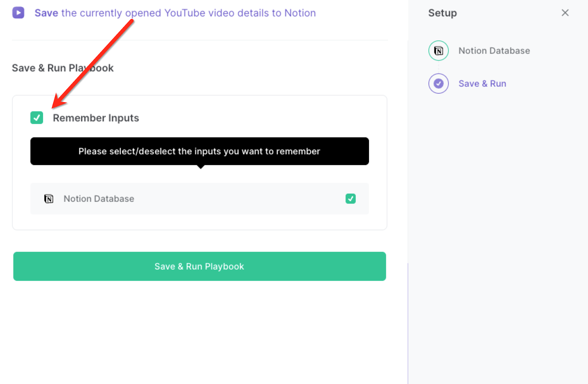Click the green checkmark inside the Notion Database row
Screen dimensions: 588x384
[350, 198]
